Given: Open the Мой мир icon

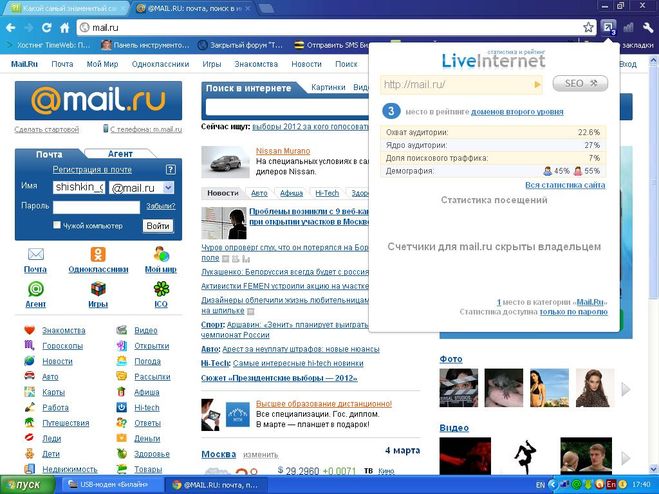Looking at the screenshot, I should tap(161, 254).
